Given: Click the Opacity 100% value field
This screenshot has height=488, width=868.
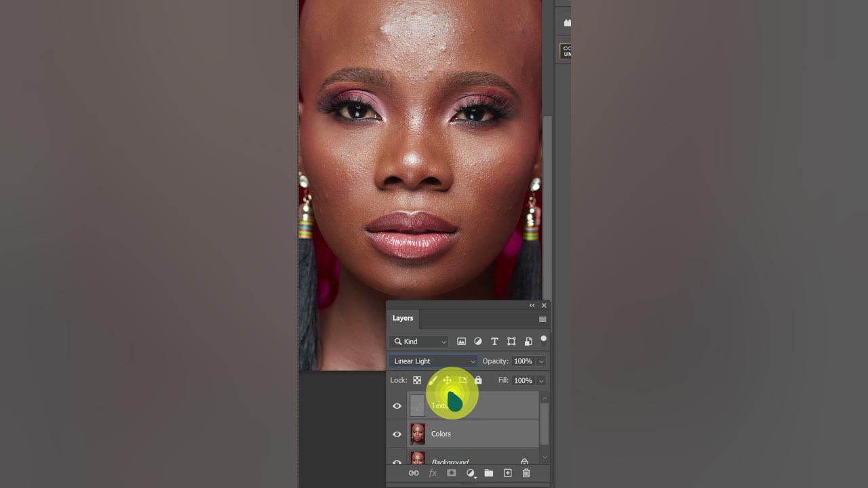Looking at the screenshot, I should pos(523,361).
